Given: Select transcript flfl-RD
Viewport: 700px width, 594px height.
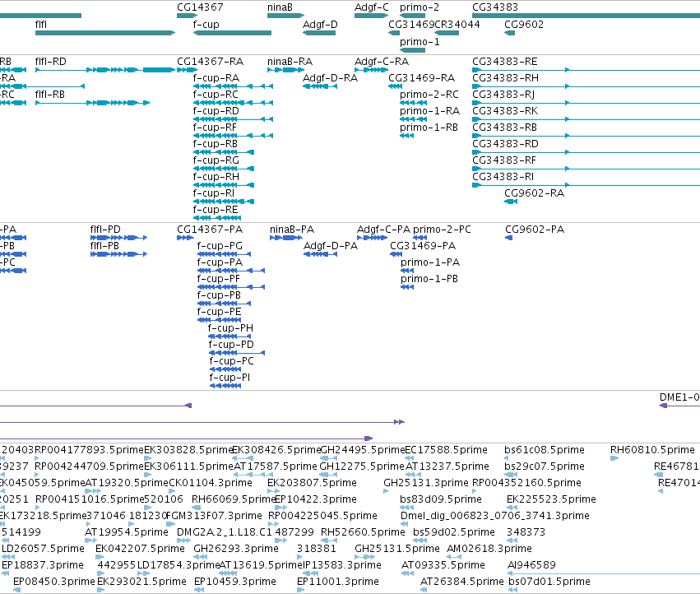Looking at the screenshot, I should click(x=105, y=70).
